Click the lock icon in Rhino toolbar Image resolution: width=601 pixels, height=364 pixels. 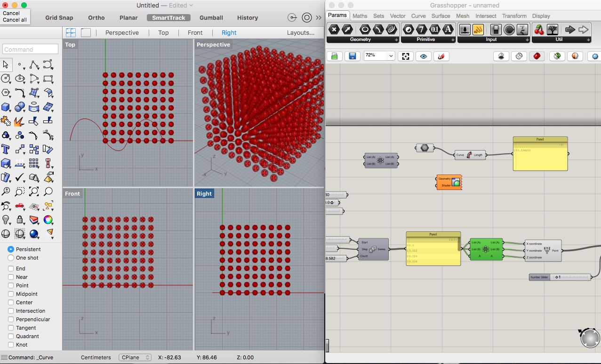click(x=20, y=220)
